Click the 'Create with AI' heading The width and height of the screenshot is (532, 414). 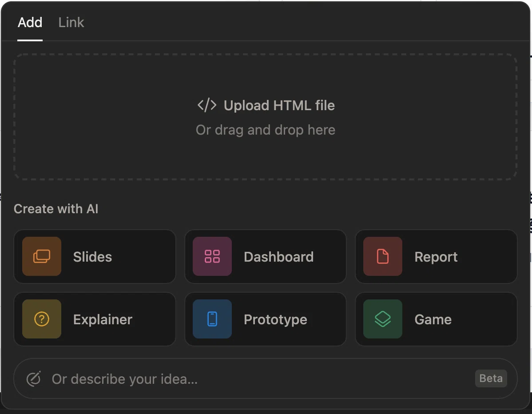56,209
